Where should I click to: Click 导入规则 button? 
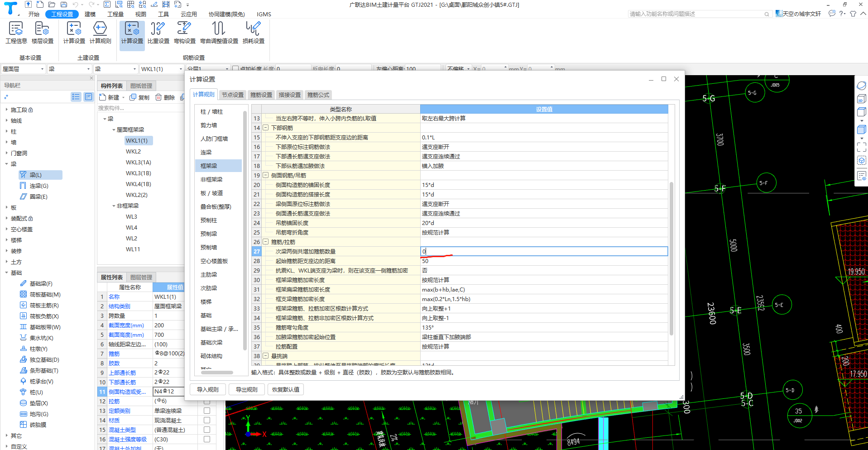pos(208,389)
